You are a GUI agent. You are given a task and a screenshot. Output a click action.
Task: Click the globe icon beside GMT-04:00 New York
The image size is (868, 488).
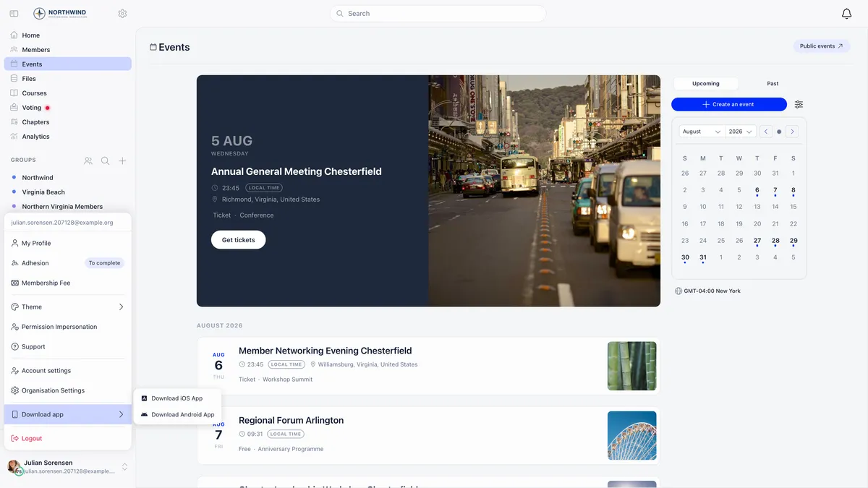pyautogui.click(x=678, y=291)
